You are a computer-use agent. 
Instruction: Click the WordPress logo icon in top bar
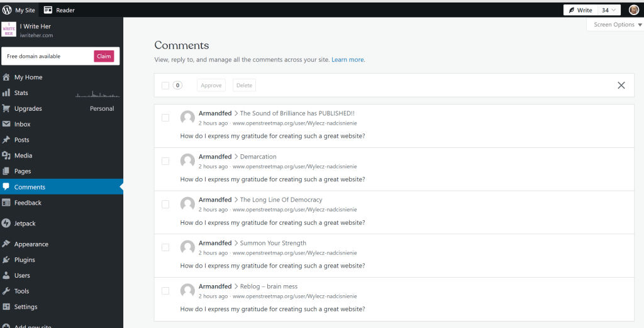tap(7, 10)
